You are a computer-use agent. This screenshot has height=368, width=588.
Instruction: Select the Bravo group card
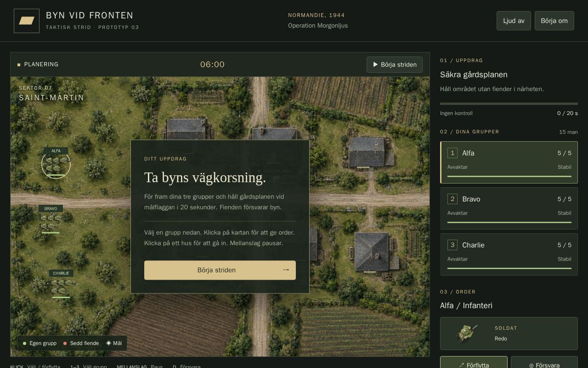[509, 208]
